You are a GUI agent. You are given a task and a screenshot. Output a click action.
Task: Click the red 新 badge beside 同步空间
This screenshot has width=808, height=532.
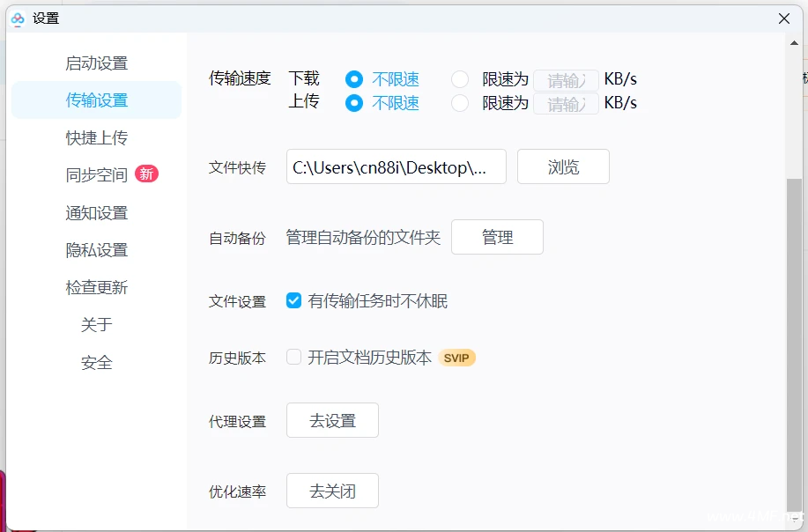pos(146,174)
